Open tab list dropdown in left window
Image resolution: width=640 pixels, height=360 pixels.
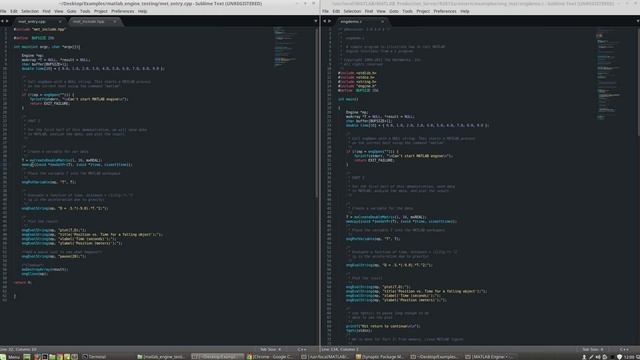pos(316,21)
